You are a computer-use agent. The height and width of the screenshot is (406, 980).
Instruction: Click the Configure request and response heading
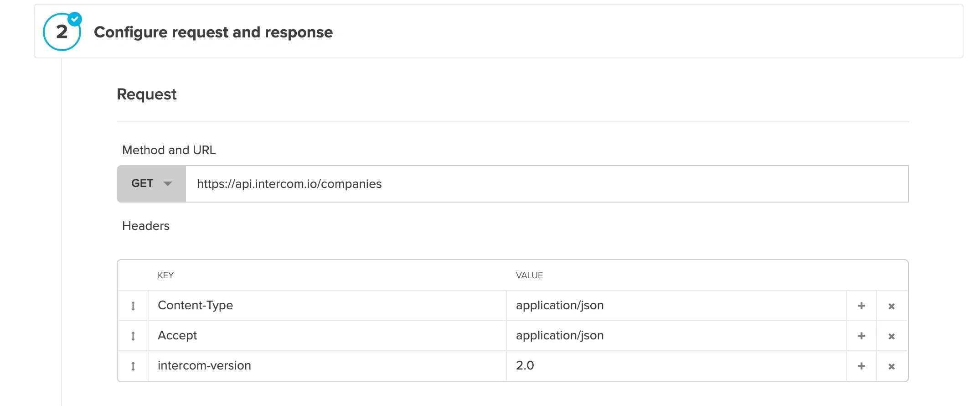point(213,32)
